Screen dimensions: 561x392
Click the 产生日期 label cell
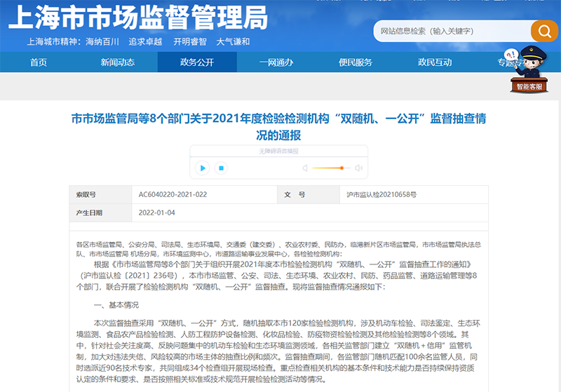point(100,212)
